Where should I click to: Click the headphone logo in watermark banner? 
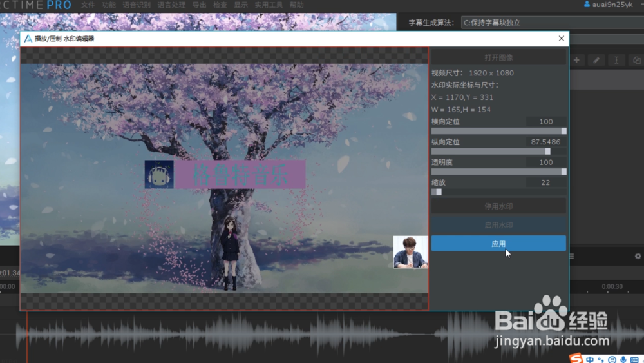click(x=159, y=175)
